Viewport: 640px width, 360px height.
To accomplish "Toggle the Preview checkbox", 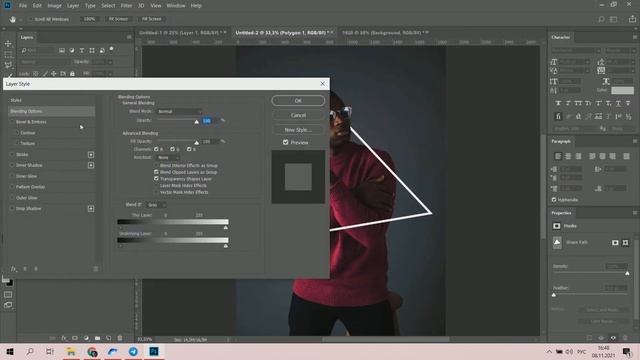I will click(286, 142).
